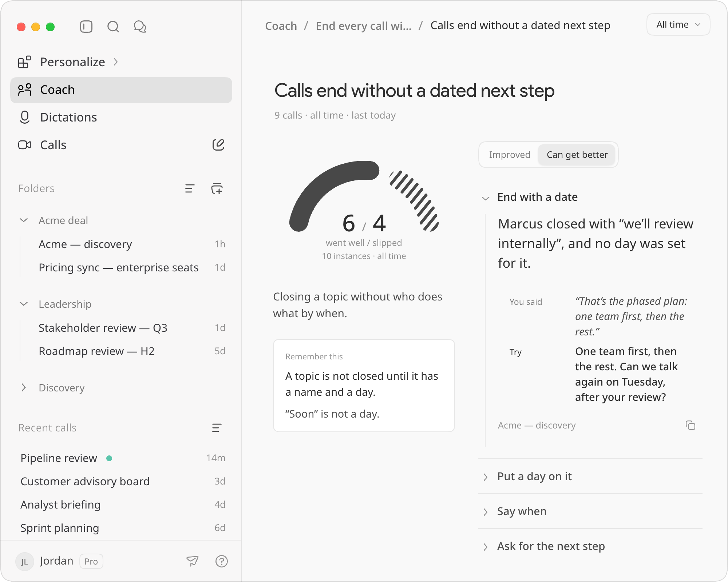Go to Coach breadcrumb

(281, 26)
